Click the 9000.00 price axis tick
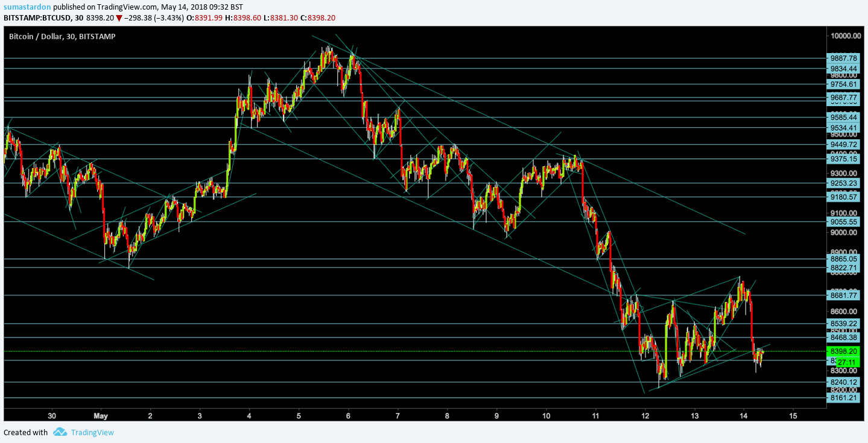This screenshot has width=868, height=443. point(843,233)
